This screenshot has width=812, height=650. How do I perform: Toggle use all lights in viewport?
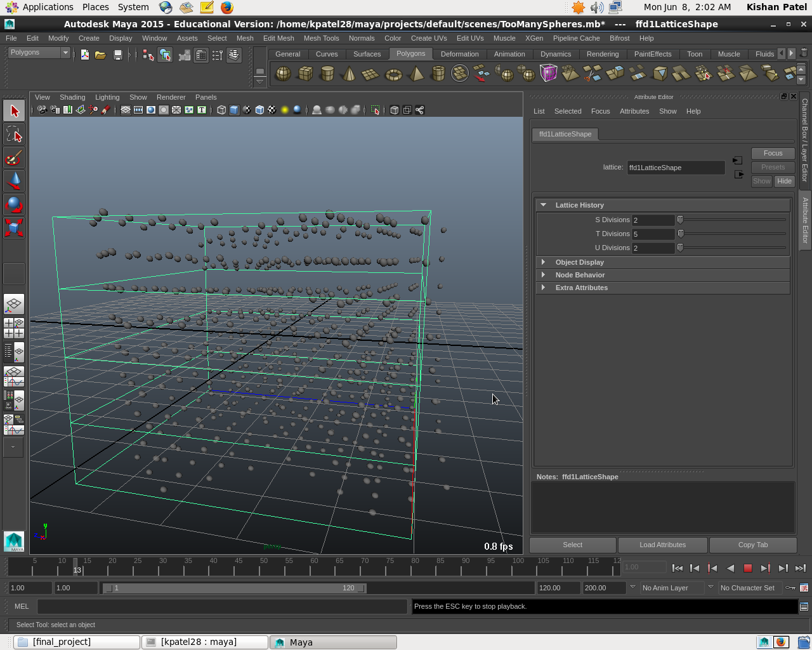pyautogui.click(x=285, y=110)
